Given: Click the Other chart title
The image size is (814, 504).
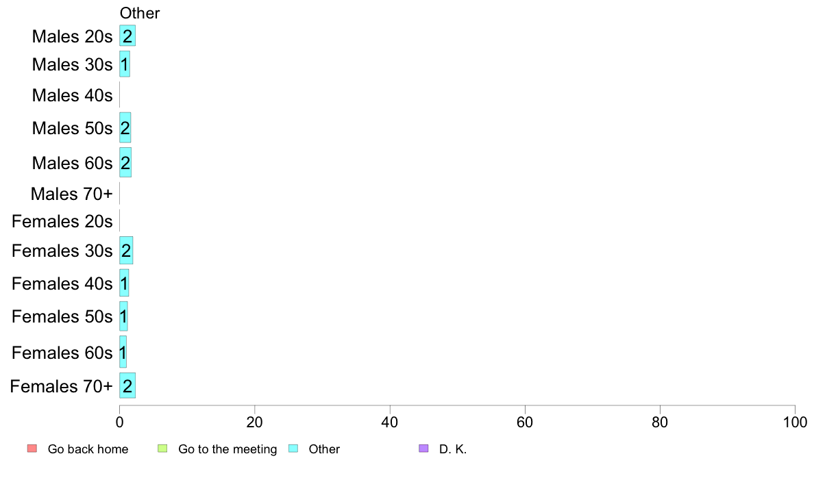Looking at the screenshot, I should [140, 13].
